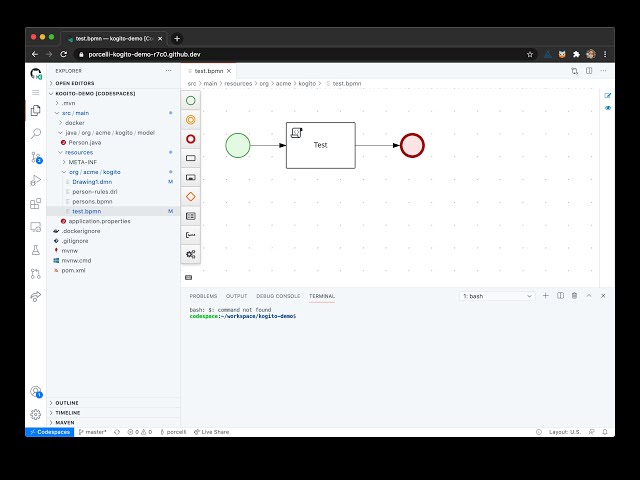Expand the Maven section
Image resolution: width=640 pixels, height=480 pixels.
113,422
